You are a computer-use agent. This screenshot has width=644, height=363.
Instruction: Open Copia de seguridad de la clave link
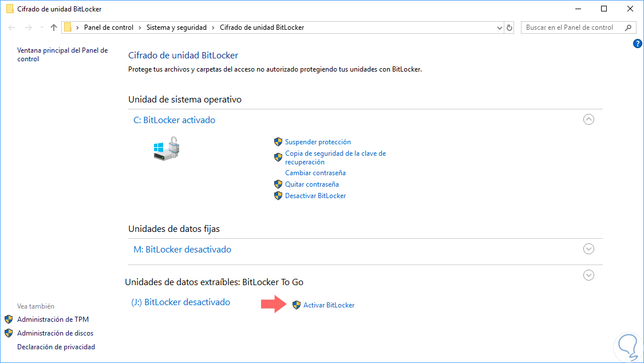pyautogui.click(x=335, y=157)
